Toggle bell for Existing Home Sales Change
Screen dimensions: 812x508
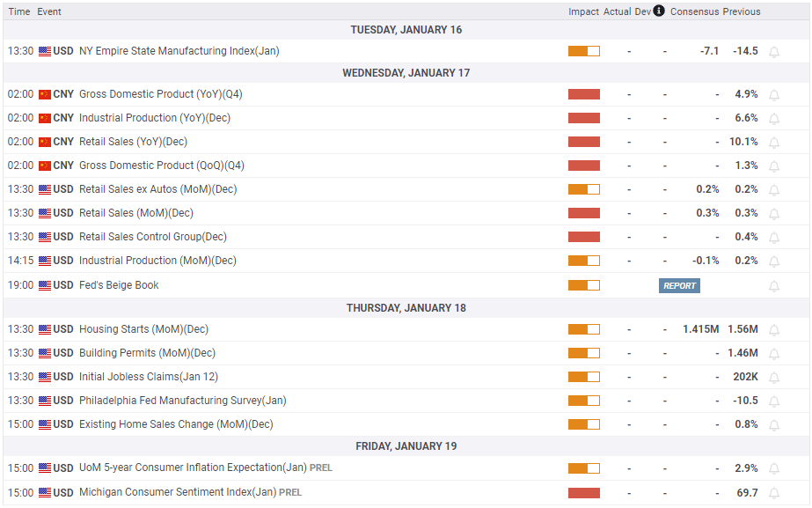[x=773, y=425]
